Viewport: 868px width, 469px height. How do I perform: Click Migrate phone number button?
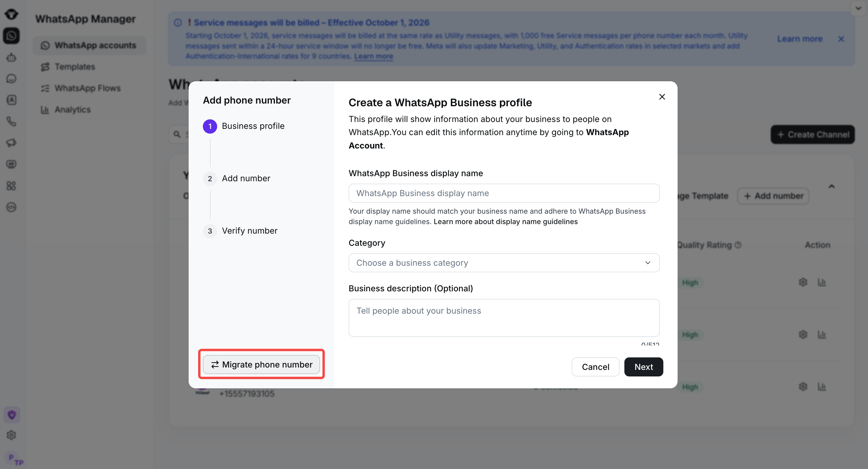click(x=261, y=365)
